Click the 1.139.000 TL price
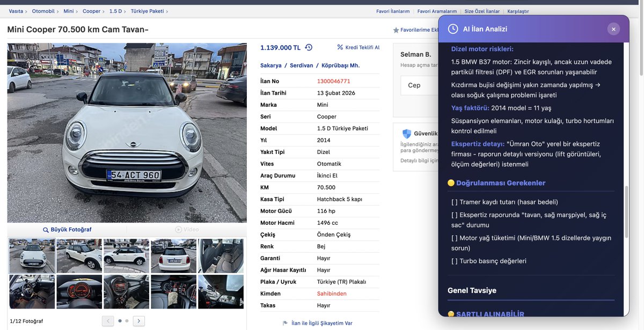This screenshot has width=644, height=330. (x=280, y=48)
